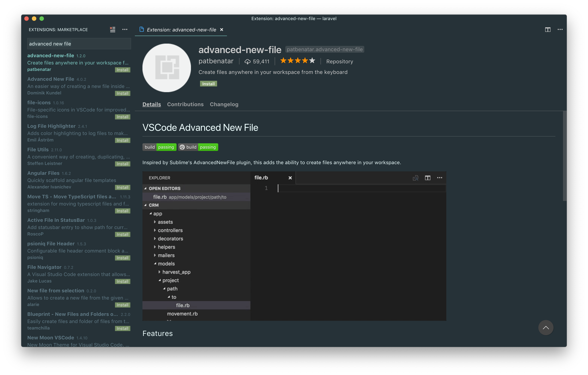Select the Log File Highlighter extension
The height and width of the screenshot is (375, 588).
[51, 126]
